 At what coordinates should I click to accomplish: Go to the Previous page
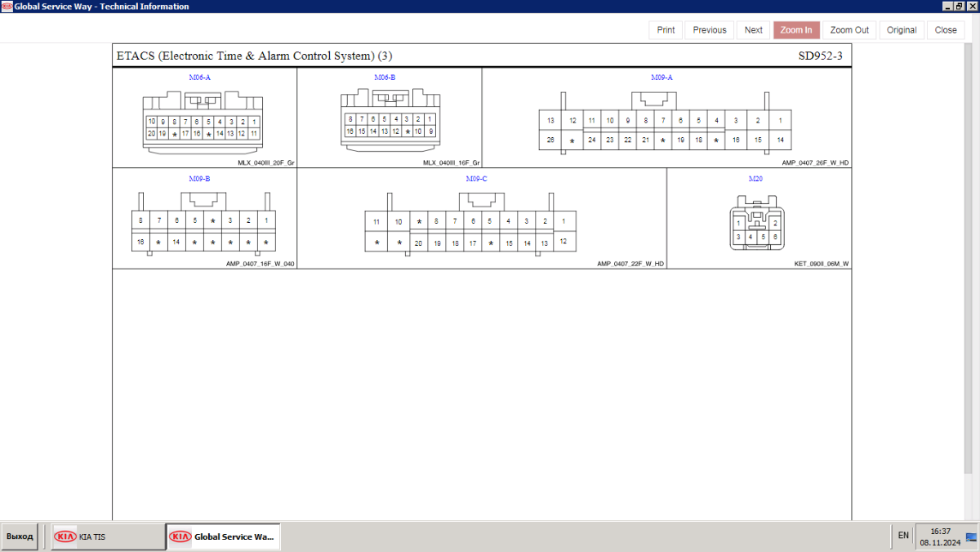point(710,30)
